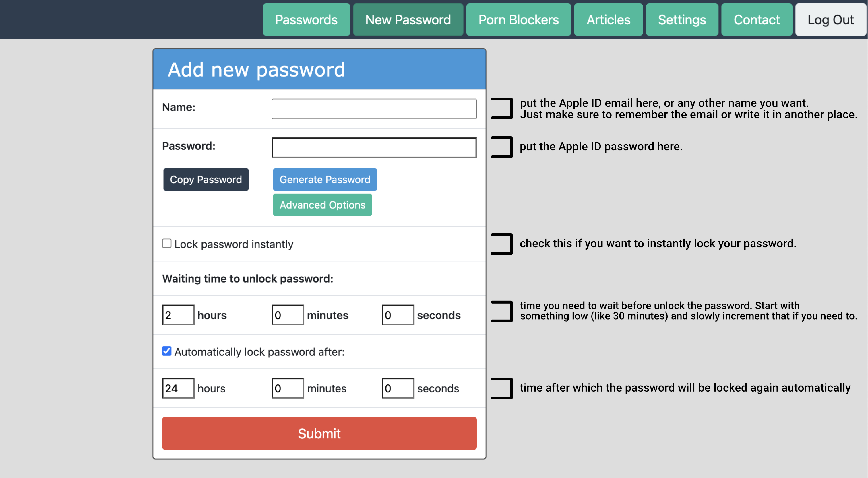The width and height of the screenshot is (868, 478).
Task: Uncheck Automatically lock password after checkbox
Action: tap(167, 351)
